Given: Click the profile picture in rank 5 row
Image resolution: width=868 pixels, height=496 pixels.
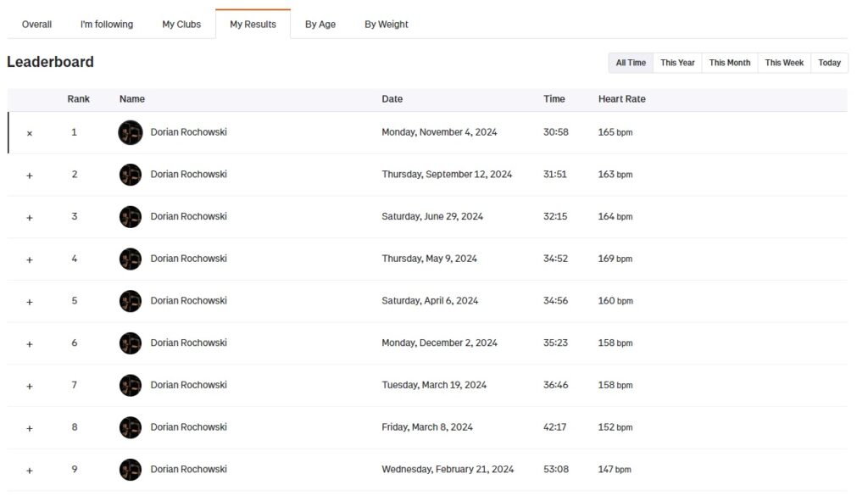Looking at the screenshot, I should coord(130,301).
